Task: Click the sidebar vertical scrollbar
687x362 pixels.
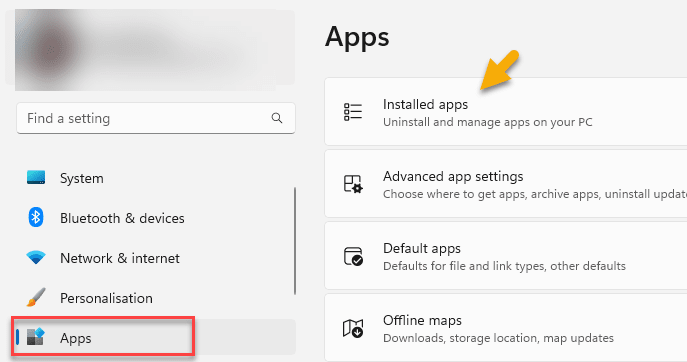Action: [x=295, y=241]
